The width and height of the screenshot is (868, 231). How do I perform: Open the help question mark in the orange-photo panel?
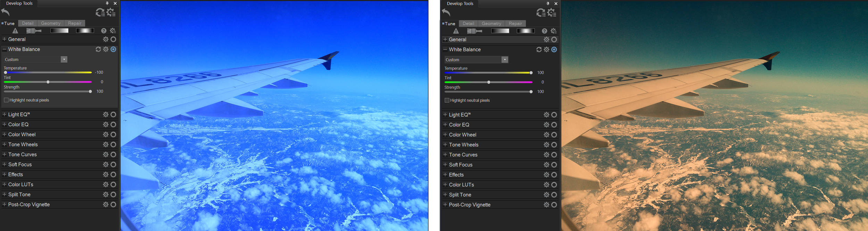544,31
